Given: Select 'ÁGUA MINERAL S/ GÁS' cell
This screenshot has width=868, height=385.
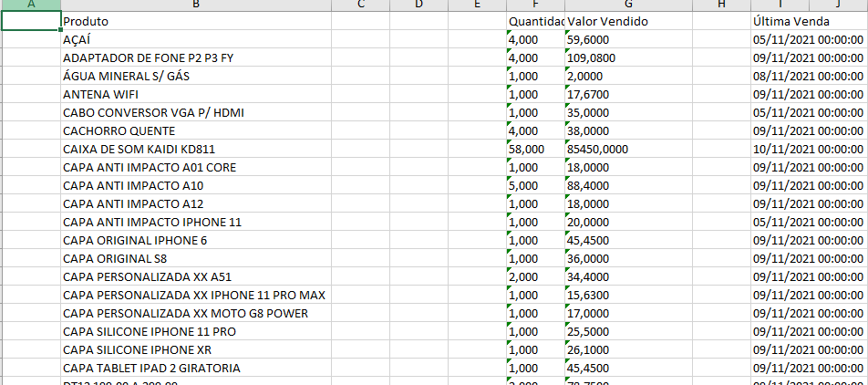Looking at the screenshot, I should 197,76.
